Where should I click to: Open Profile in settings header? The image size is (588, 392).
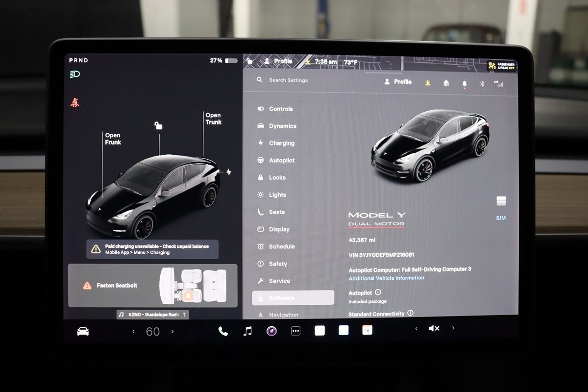click(398, 82)
